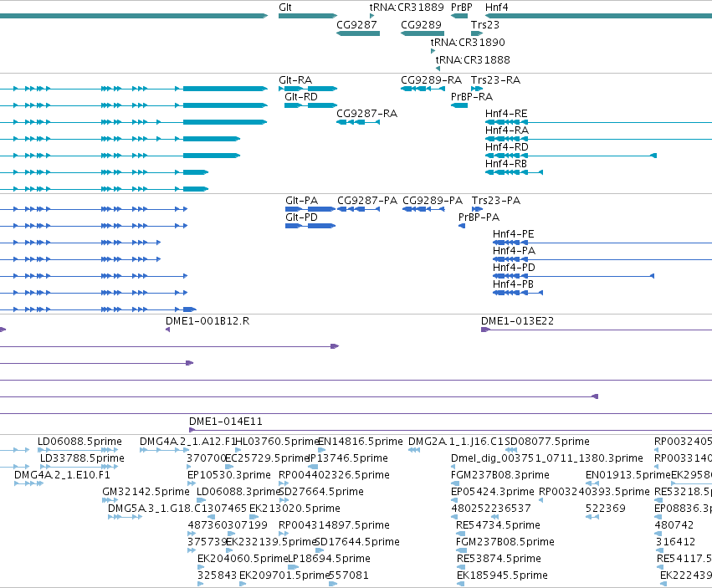Select the EK204060.5prime EST

click(200, 567)
